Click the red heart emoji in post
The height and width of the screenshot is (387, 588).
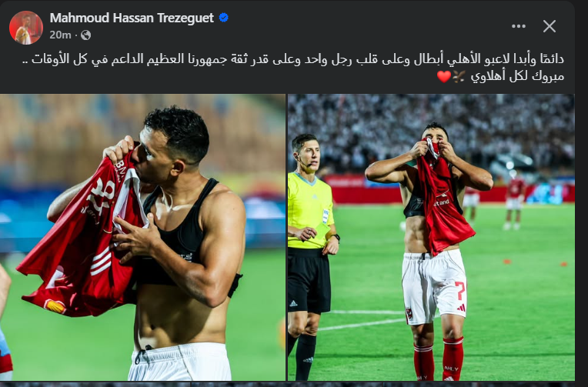pyautogui.click(x=444, y=76)
